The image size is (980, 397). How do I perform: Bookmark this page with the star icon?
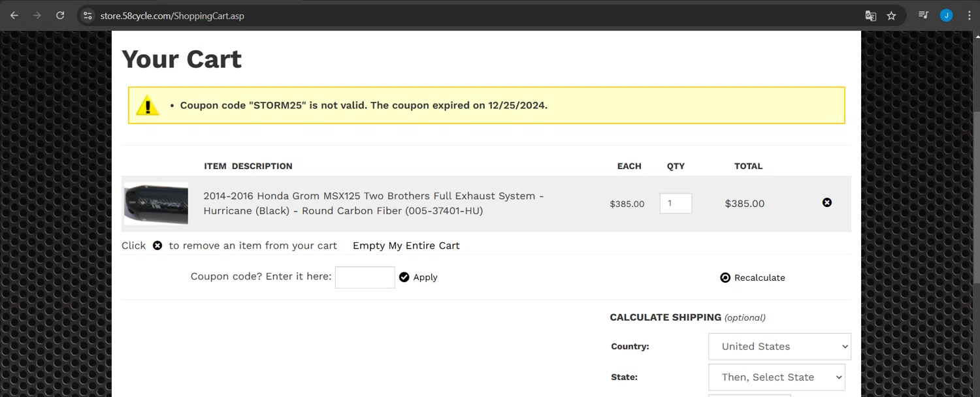891,16
